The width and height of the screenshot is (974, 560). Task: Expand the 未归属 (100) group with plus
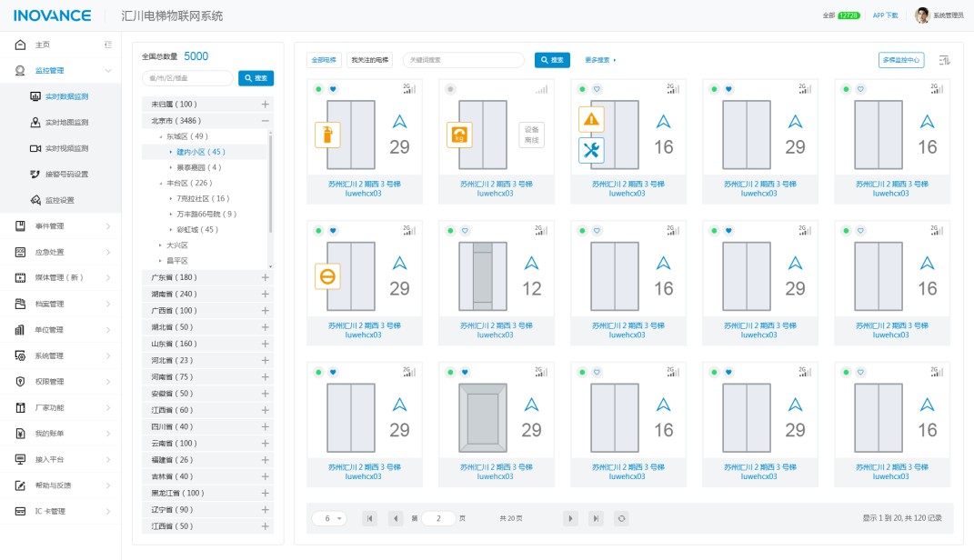[x=266, y=105]
